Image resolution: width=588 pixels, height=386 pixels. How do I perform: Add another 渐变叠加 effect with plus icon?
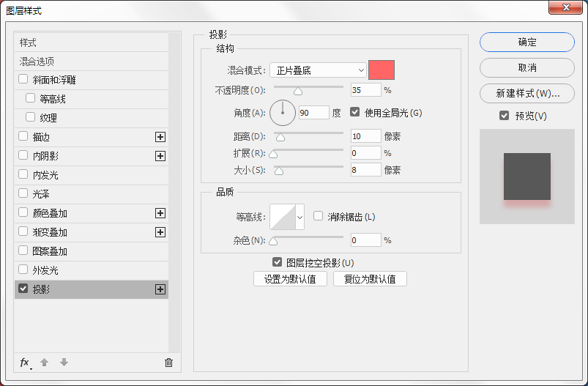pos(160,232)
